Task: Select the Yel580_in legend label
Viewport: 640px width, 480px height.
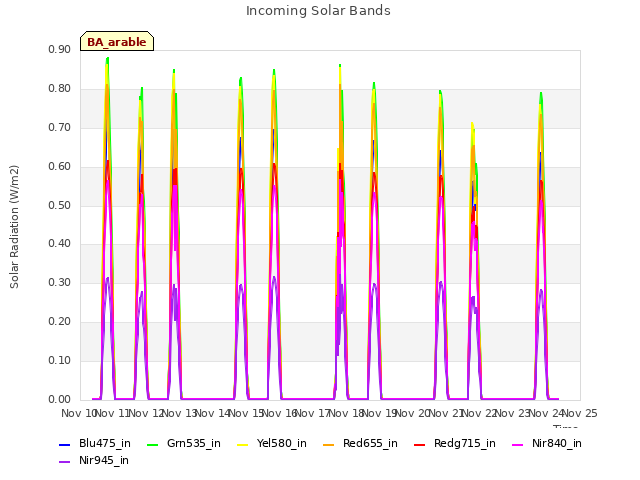Action: (282, 444)
